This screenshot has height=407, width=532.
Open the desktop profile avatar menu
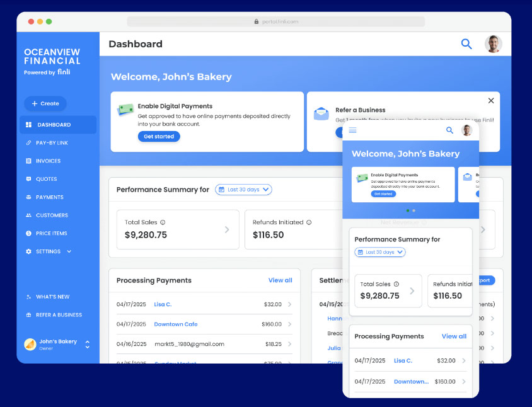click(493, 43)
